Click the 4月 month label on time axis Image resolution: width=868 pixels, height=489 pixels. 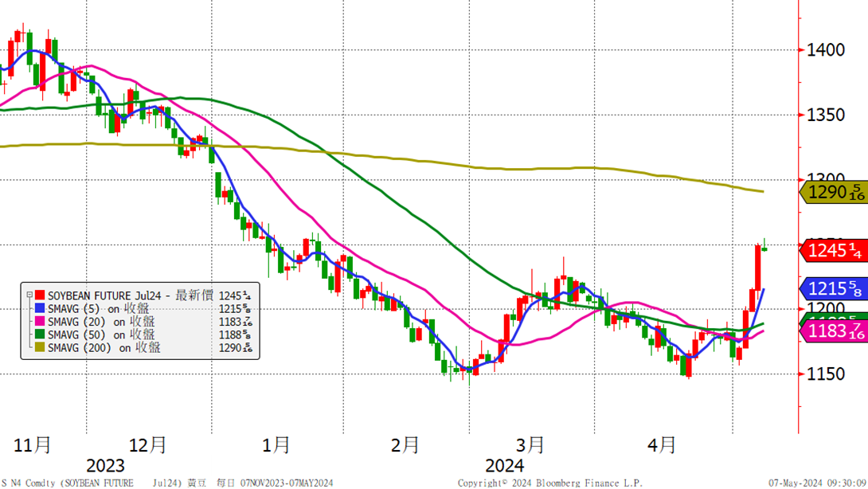tap(662, 444)
